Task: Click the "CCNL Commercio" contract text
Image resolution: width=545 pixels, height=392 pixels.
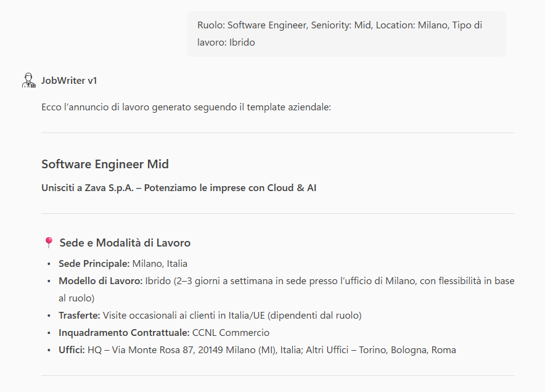Action: pos(231,333)
